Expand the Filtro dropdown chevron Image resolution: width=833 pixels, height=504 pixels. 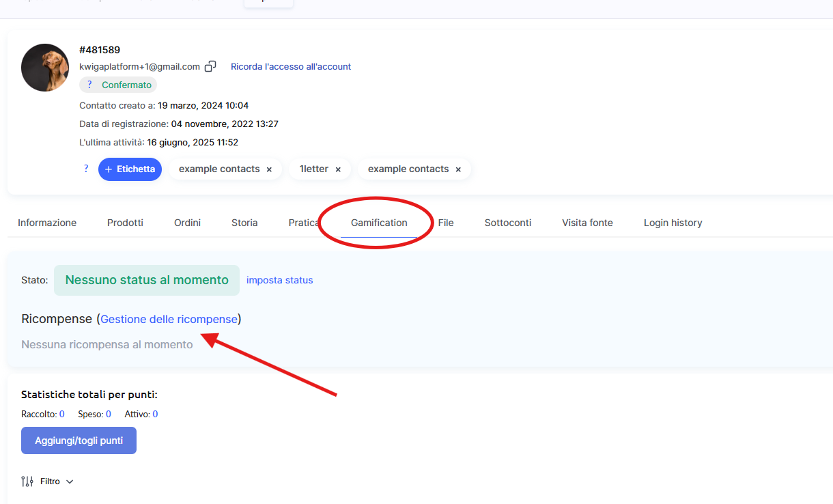[69, 481]
